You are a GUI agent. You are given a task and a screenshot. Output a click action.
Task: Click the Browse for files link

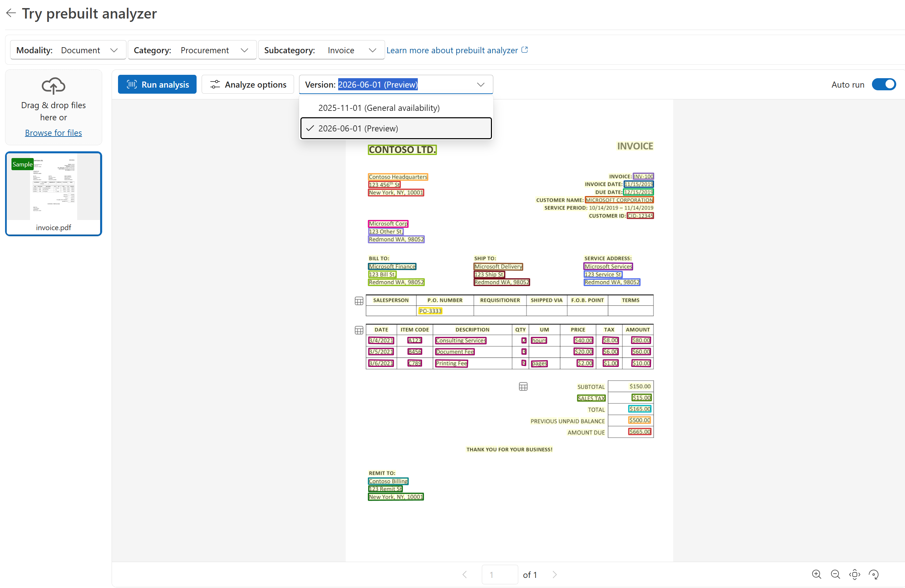click(x=53, y=133)
